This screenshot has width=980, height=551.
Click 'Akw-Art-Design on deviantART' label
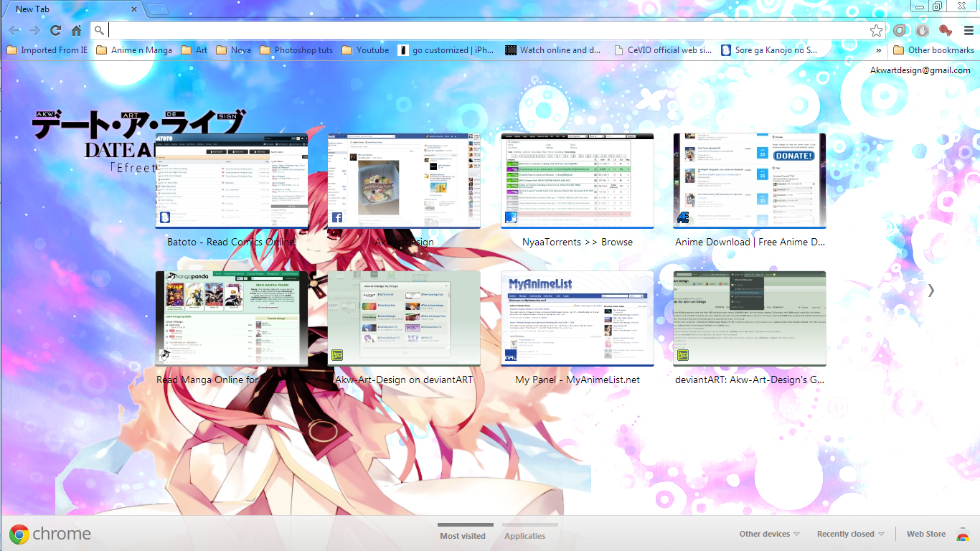pyautogui.click(x=404, y=380)
